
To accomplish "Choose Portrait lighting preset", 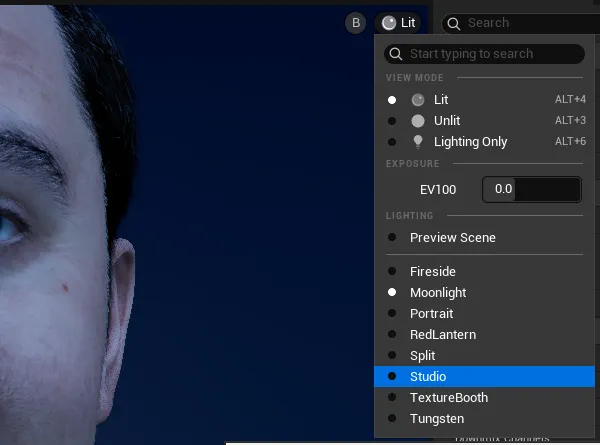I will point(484,314).
